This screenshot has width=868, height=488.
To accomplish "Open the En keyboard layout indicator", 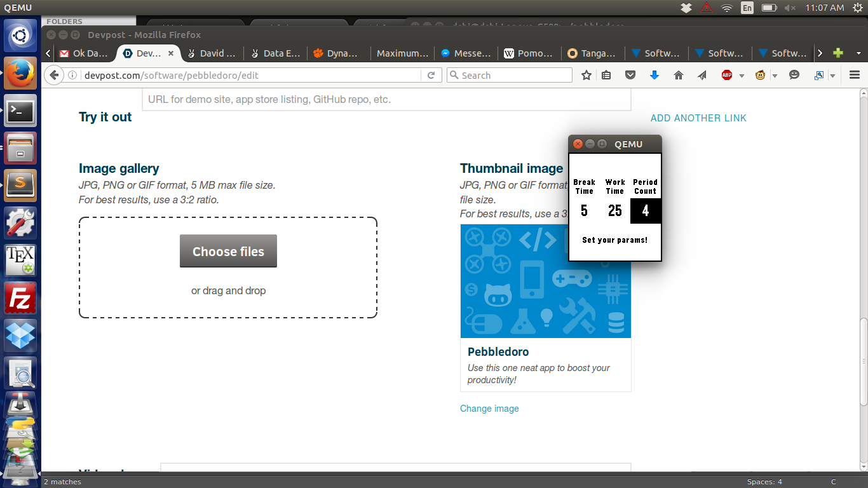I will coord(747,8).
